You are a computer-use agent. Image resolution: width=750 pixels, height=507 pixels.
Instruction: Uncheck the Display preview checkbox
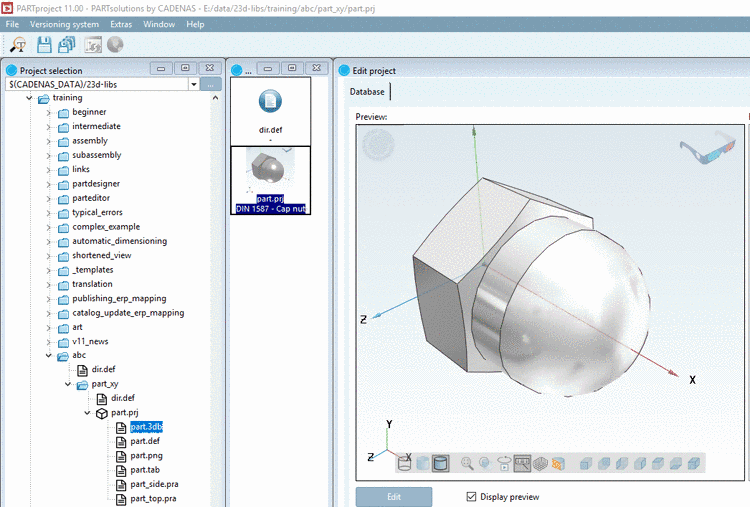click(x=471, y=496)
